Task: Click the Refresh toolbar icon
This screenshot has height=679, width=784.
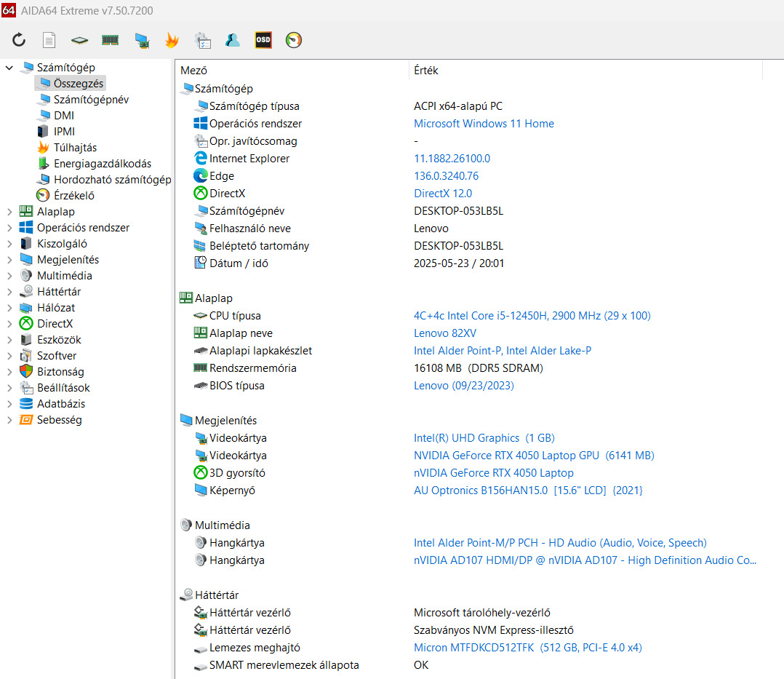Action: [19, 40]
